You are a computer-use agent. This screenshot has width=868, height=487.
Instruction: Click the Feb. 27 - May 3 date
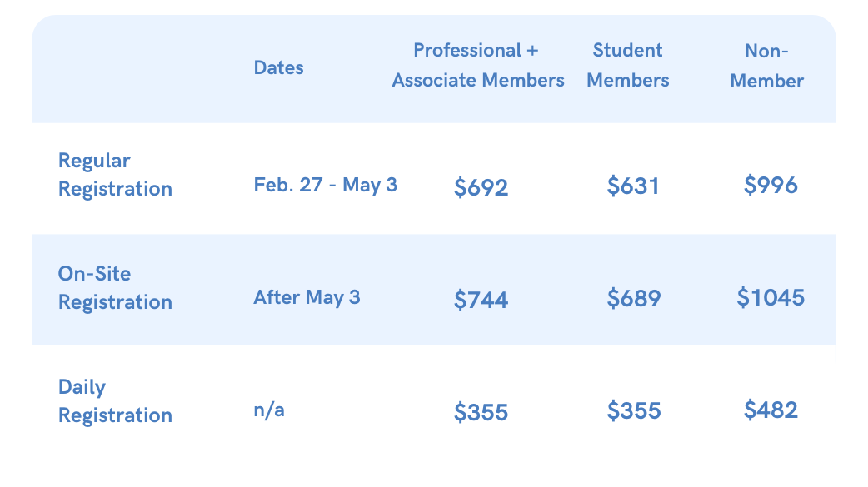[326, 185]
